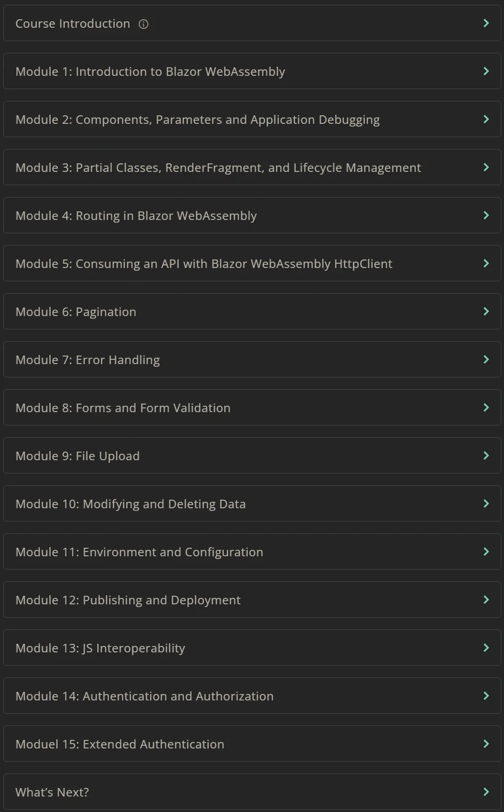Expand Module 3: Partial Classes, RenderFragment section
The height and width of the screenshot is (812, 504).
252,167
